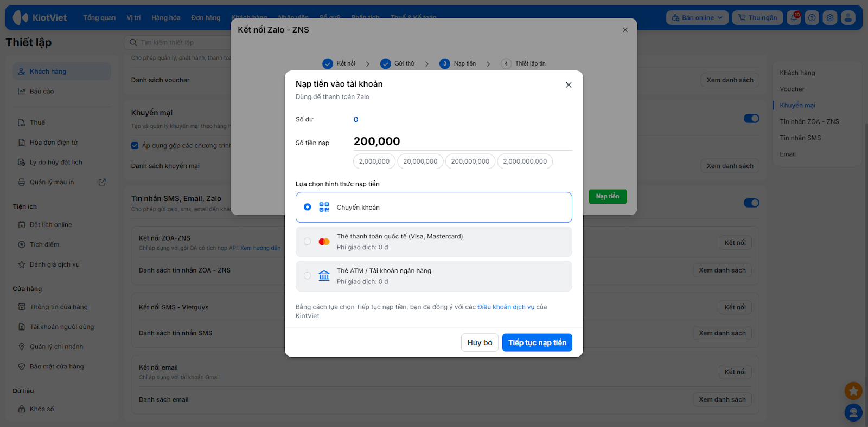Open the user account avatar icon
This screenshot has height=427, width=868.
(x=848, y=18)
